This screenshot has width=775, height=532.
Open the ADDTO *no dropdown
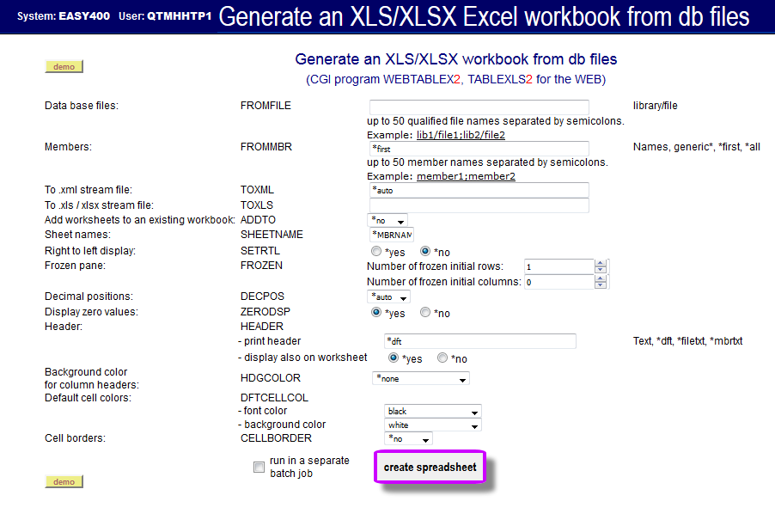pos(387,221)
